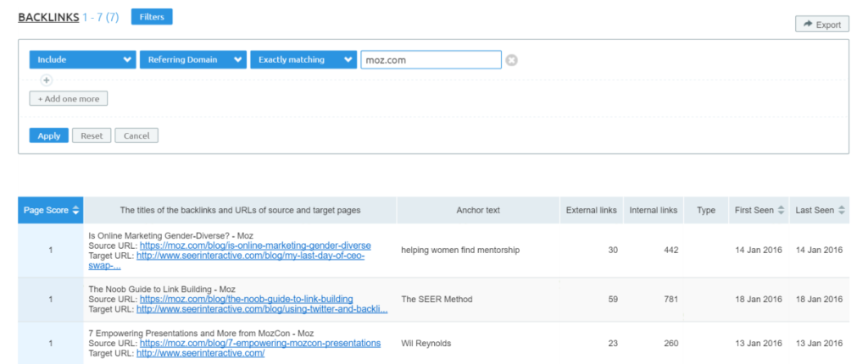Expand the Include dropdown
Viewport: 868px width, 364px height.
point(82,60)
